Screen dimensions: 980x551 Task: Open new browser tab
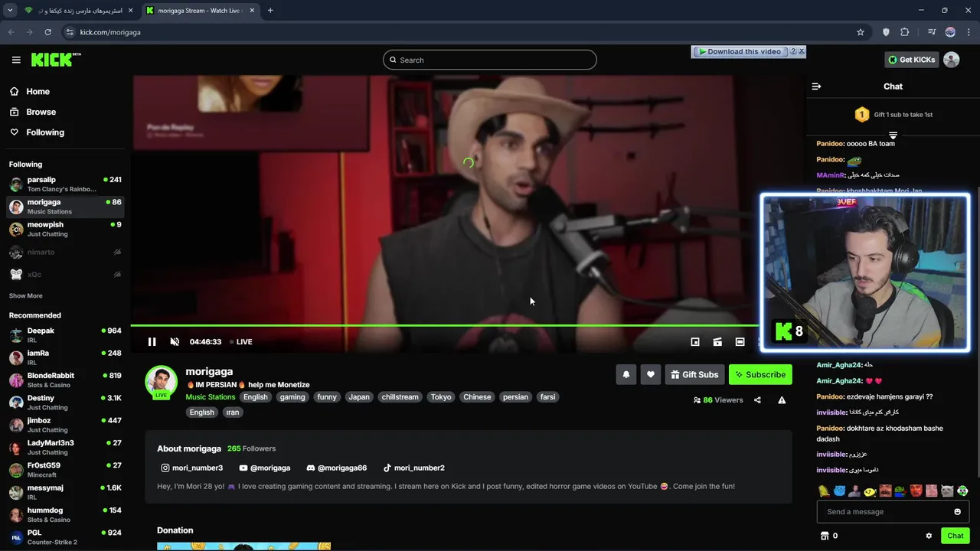coord(270,11)
